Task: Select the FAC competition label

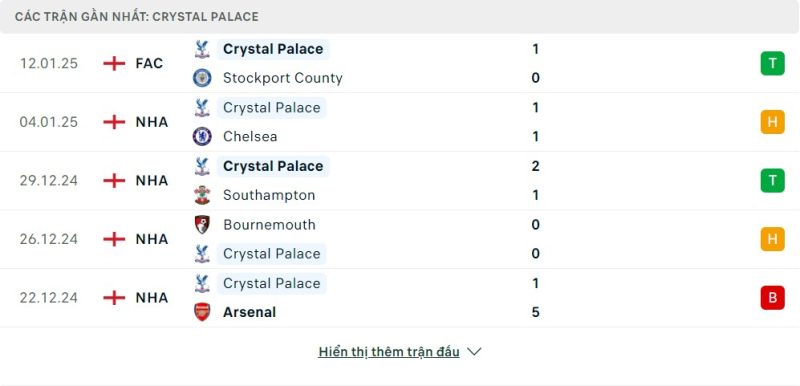Action: tap(149, 64)
